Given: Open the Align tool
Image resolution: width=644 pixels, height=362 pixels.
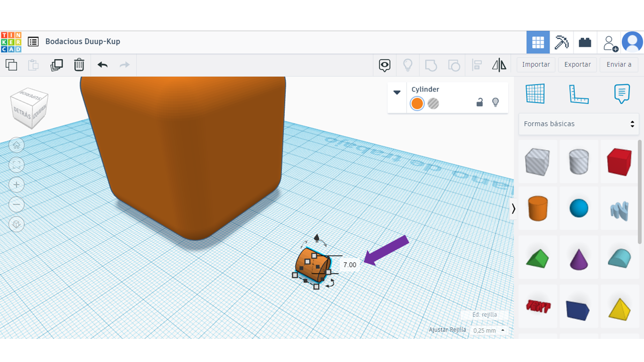Looking at the screenshot, I should point(477,65).
